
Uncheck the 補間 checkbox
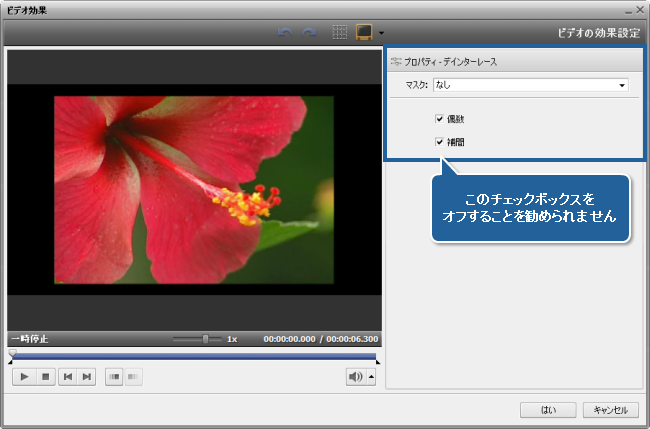pos(439,142)
